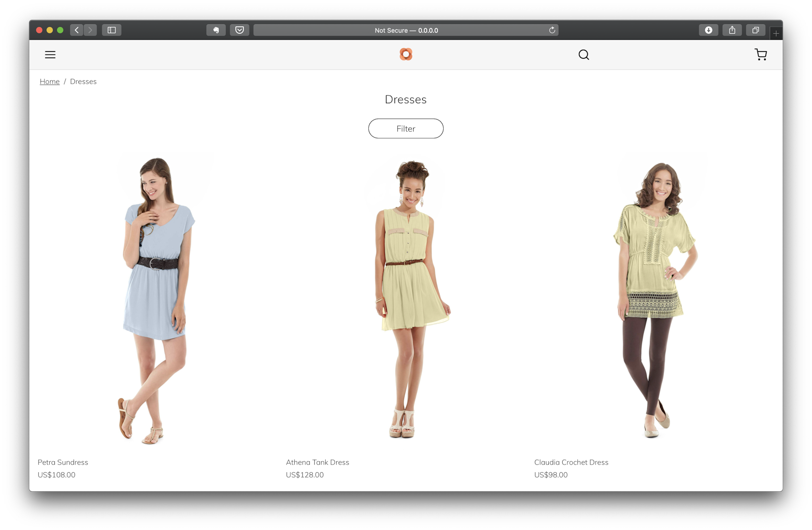
Task: Toggle the Safari sidebar button
Action: click(112, 30)
